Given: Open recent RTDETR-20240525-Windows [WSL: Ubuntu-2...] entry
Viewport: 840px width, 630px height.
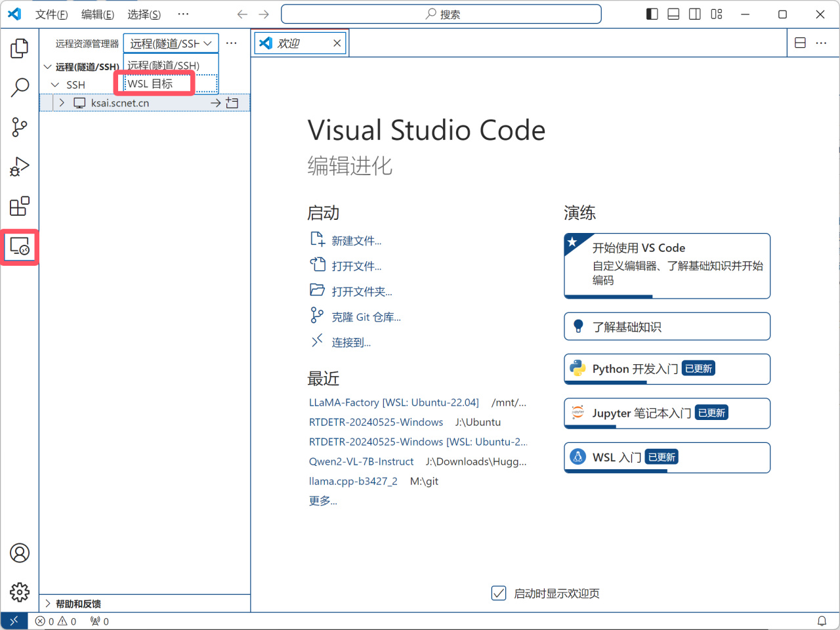Looking at the screenshot, I should pos(418,442).
